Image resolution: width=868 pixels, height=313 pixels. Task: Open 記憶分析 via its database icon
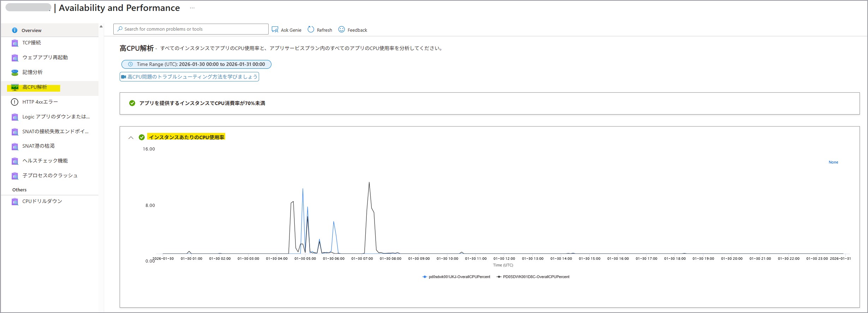[x=14, y=72]
